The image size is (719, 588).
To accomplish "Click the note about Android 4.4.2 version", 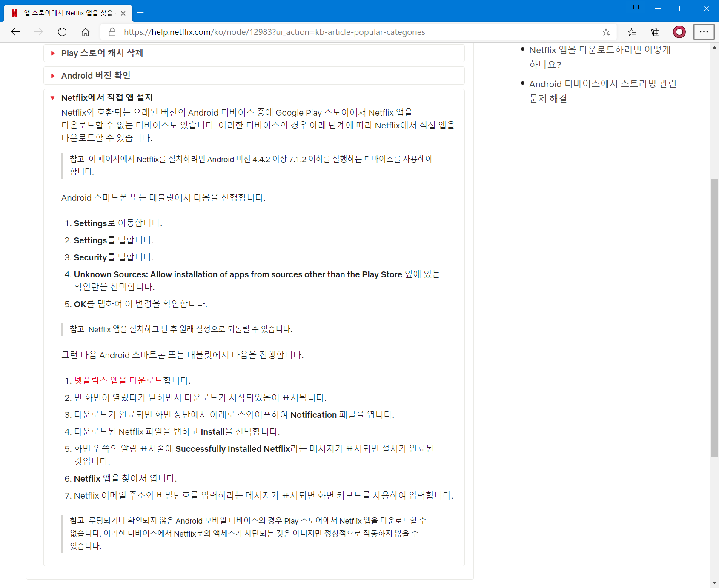I will (x=251, y=166).
